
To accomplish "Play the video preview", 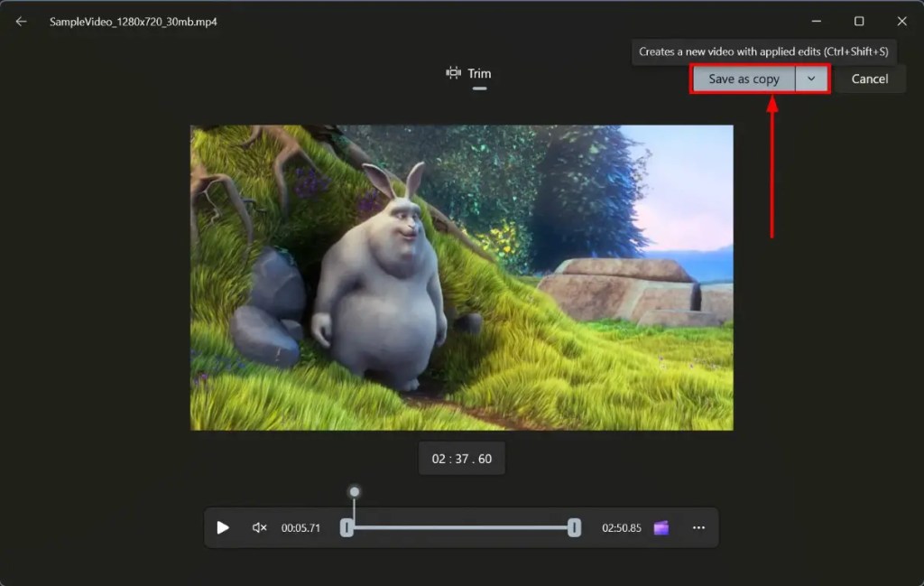I will point(222,527).
